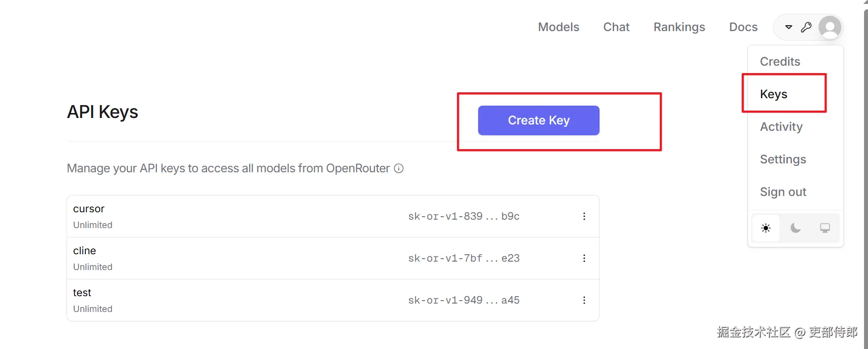Switch to light theme sun icon
This screenshot has width=868, height=349.
[x=766, y=228]
